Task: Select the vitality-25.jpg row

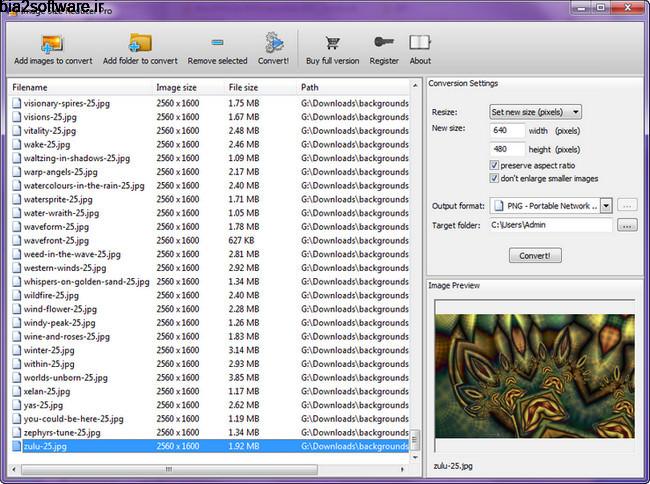Action: click(210, 131)
